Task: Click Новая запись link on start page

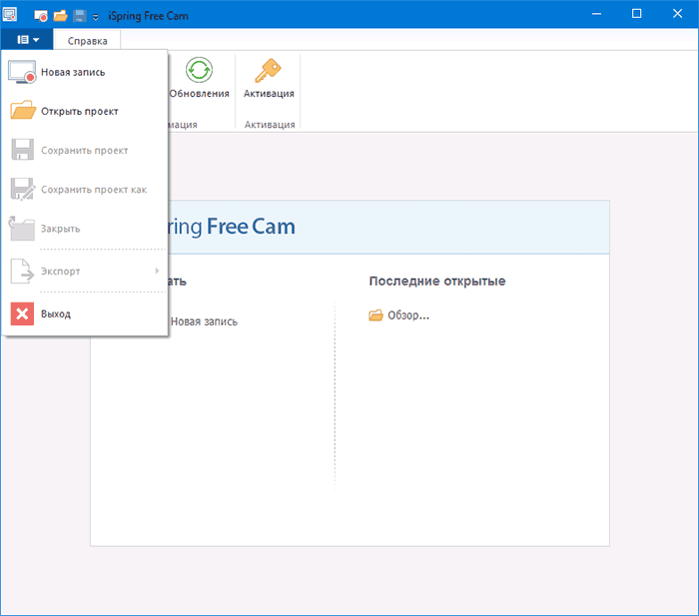Action: (x=204, y=321)
